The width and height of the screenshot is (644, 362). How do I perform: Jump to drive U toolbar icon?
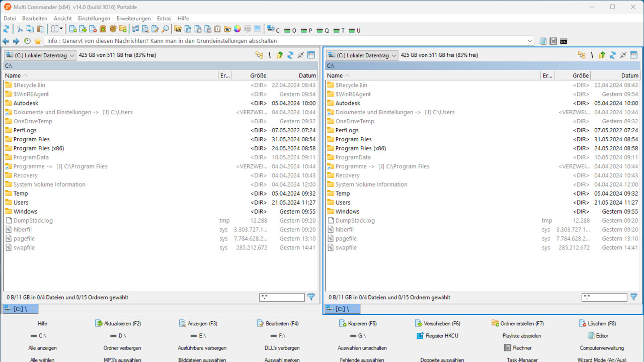355,30
